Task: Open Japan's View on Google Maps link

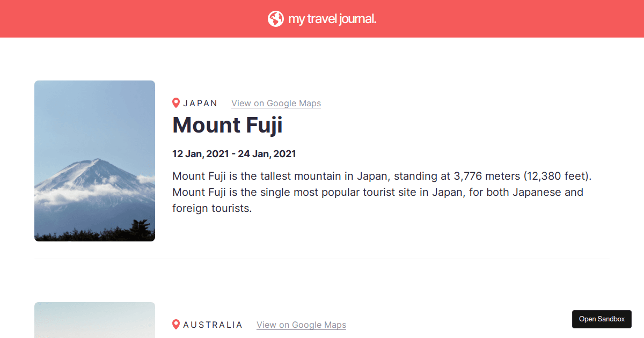Action: click(x=276, y=104)
